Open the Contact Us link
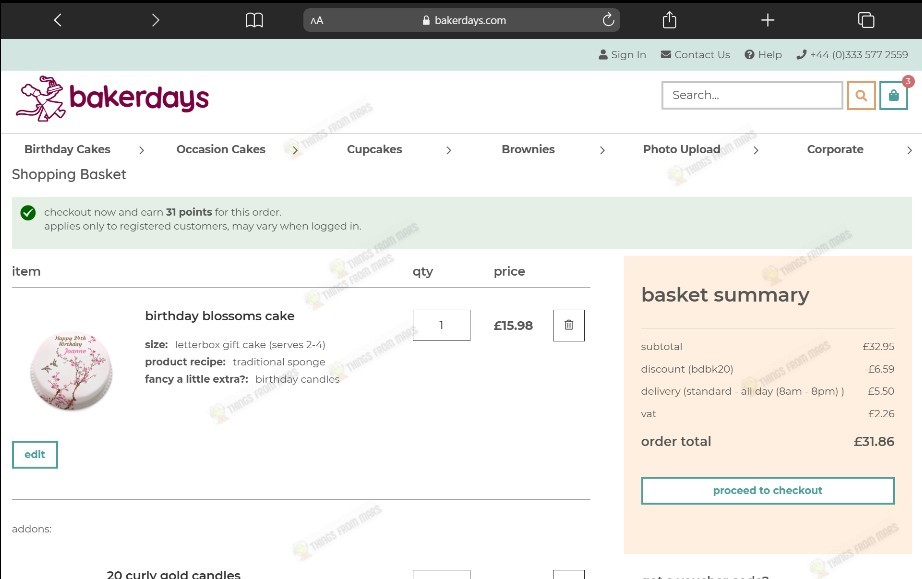 click(x=695, y=55)
